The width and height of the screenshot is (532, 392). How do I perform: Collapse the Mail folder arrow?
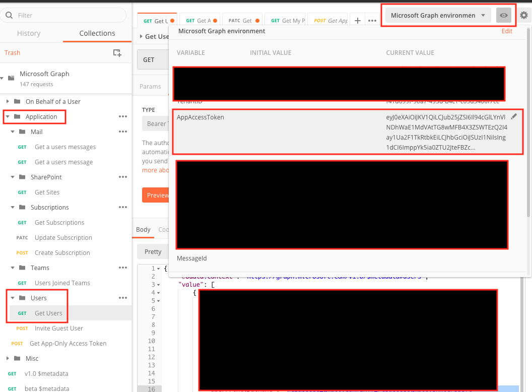(x=13, y=132)
